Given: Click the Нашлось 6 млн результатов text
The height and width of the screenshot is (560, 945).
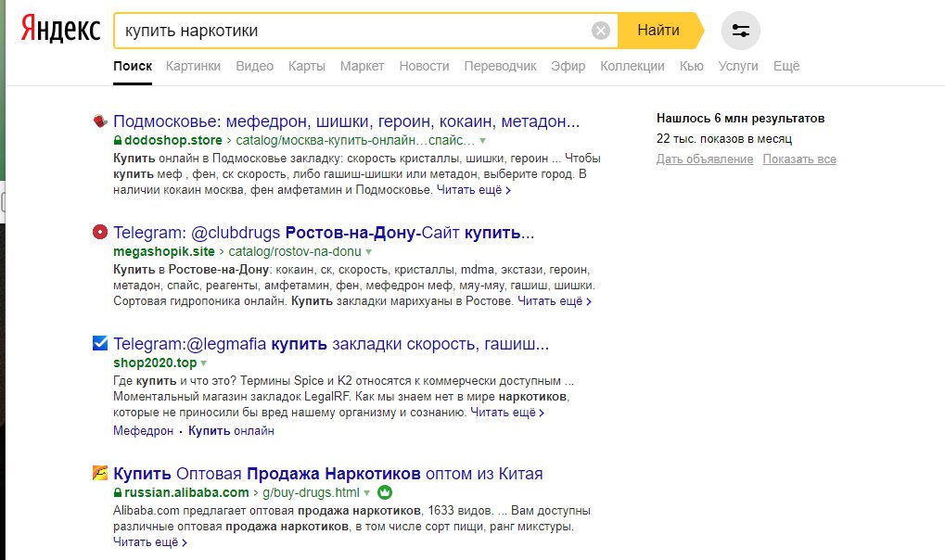Looking at the screenshot, I should click(741, 118).
